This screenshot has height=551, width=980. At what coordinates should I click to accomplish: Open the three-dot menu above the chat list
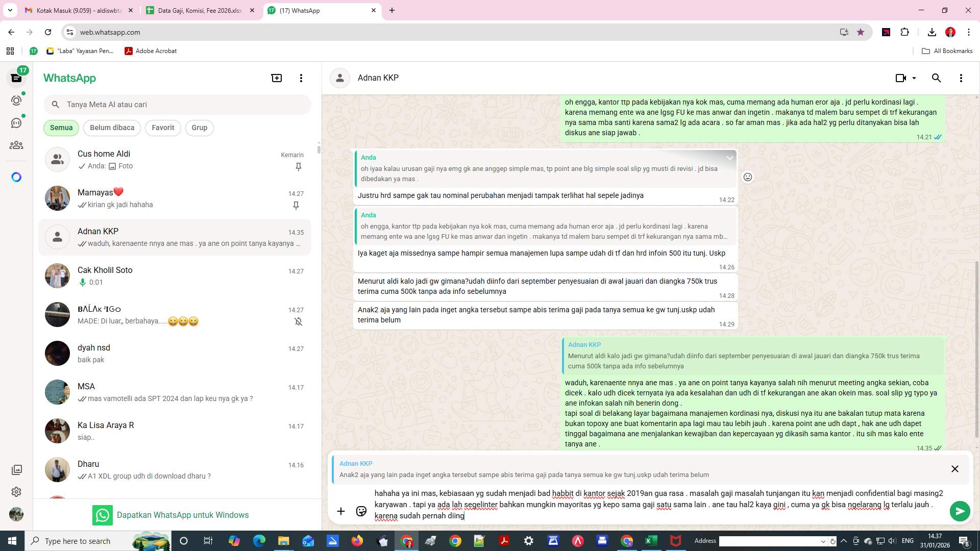[301, 78]
